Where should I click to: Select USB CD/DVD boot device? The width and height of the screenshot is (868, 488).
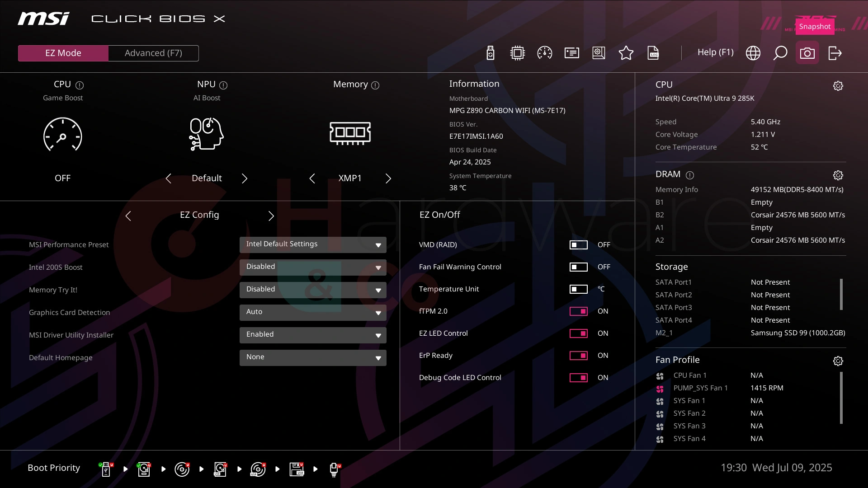point(258,469)
